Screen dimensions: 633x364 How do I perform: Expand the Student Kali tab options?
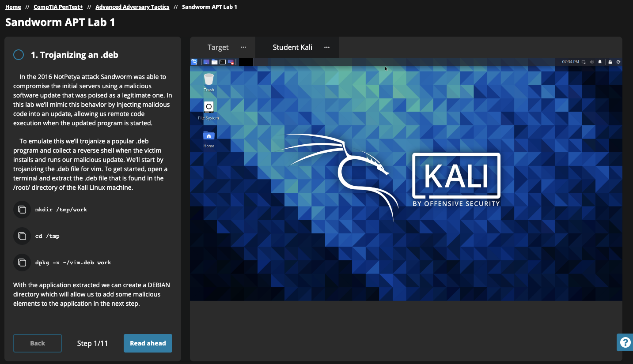click(x=327, y=47)
